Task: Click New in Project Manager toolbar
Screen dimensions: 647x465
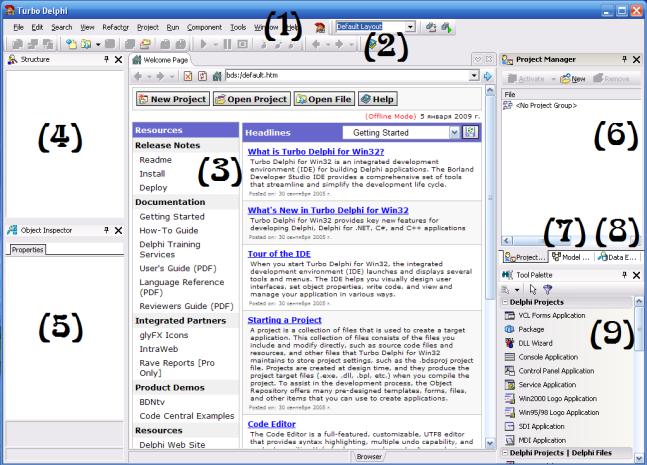Action: (x=573, y=78)
